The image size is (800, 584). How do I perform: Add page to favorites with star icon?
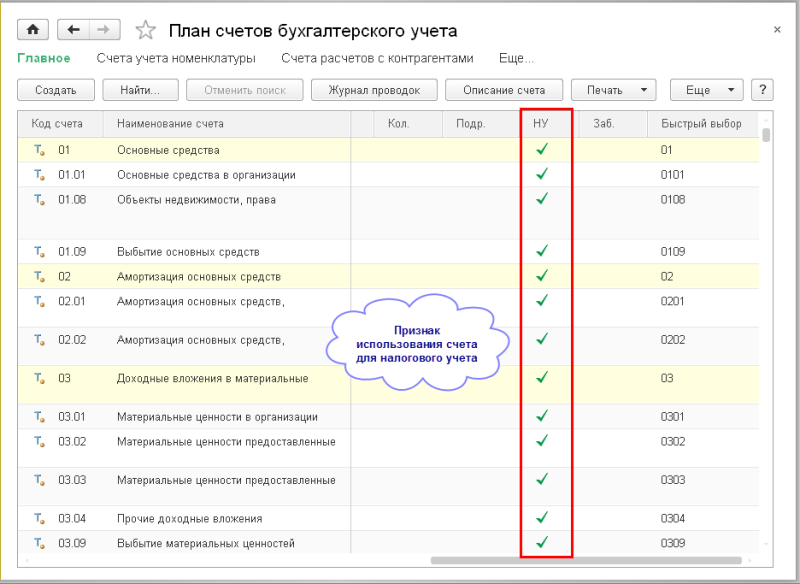(146, 30)
